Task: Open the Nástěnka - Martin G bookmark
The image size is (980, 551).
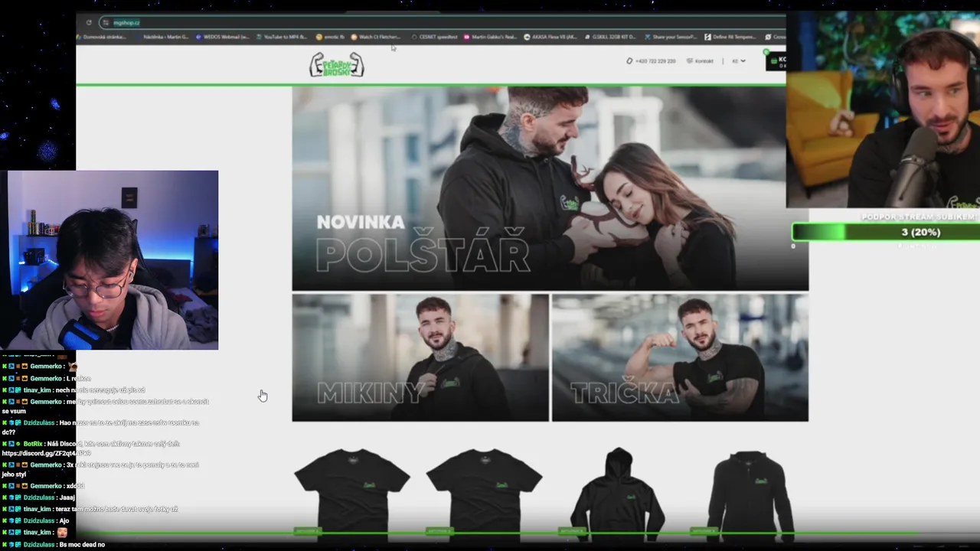Action: coord(162,37)
